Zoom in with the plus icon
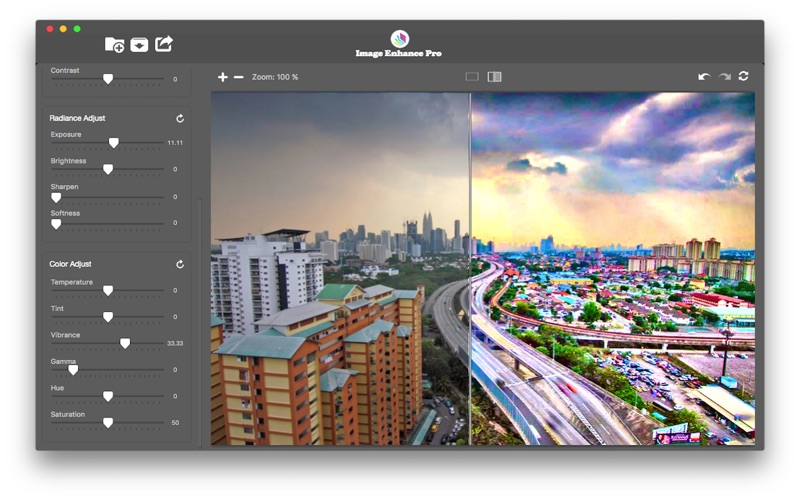The width and height of the screenshot is (800, 500). [222, 77]
